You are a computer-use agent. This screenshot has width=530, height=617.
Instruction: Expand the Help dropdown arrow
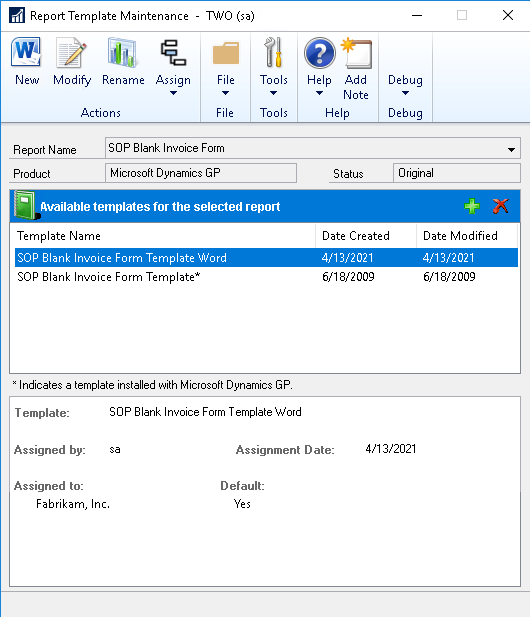tap(319, 93)
